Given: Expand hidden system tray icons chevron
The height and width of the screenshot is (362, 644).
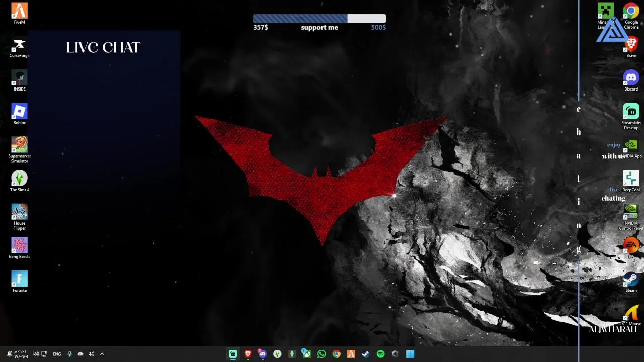Looking at the screenshot, I should (x=102, y=354).
